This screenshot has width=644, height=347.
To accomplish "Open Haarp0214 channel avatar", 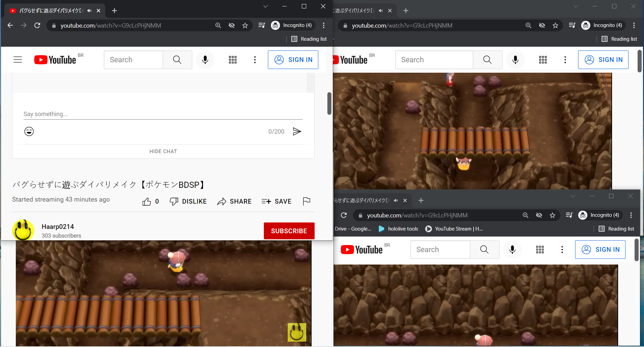I will 23,231.
